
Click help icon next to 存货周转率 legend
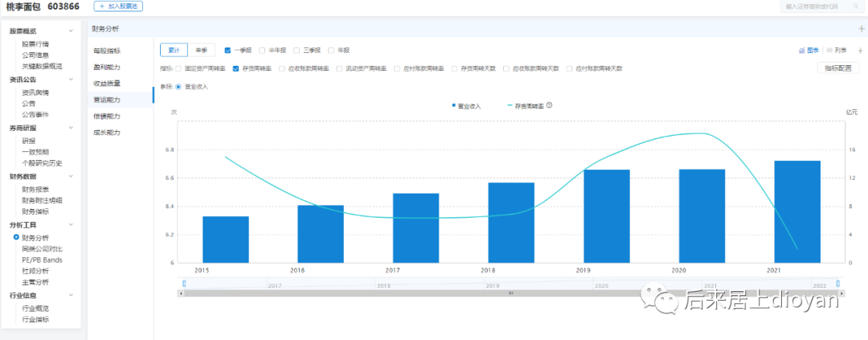click(550, 105)
